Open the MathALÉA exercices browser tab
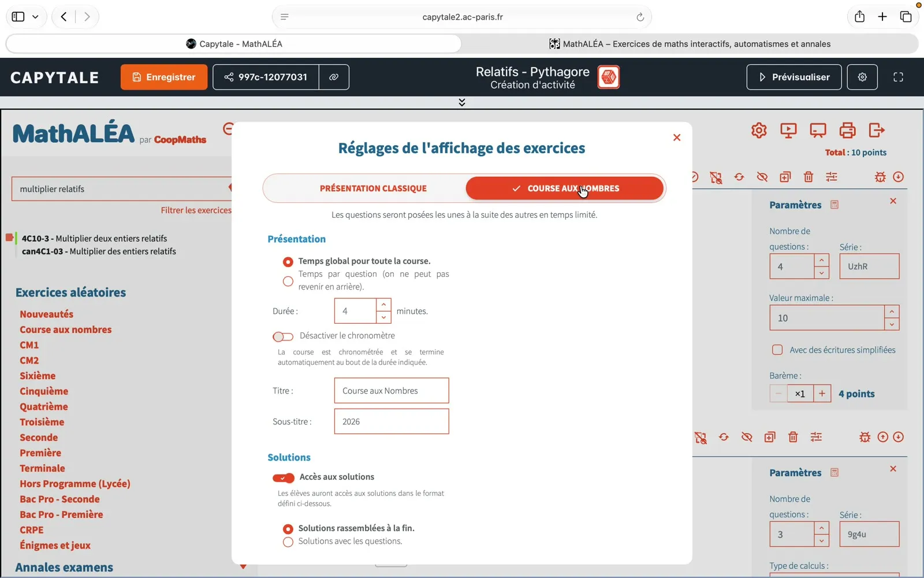The width and height of the screenshot is (924, 578). point(690,44)
